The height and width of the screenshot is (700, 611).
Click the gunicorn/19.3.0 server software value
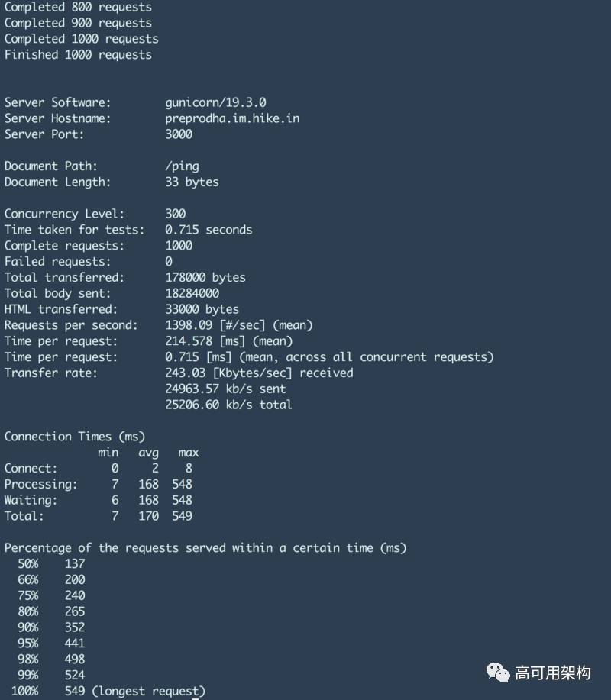215,102
